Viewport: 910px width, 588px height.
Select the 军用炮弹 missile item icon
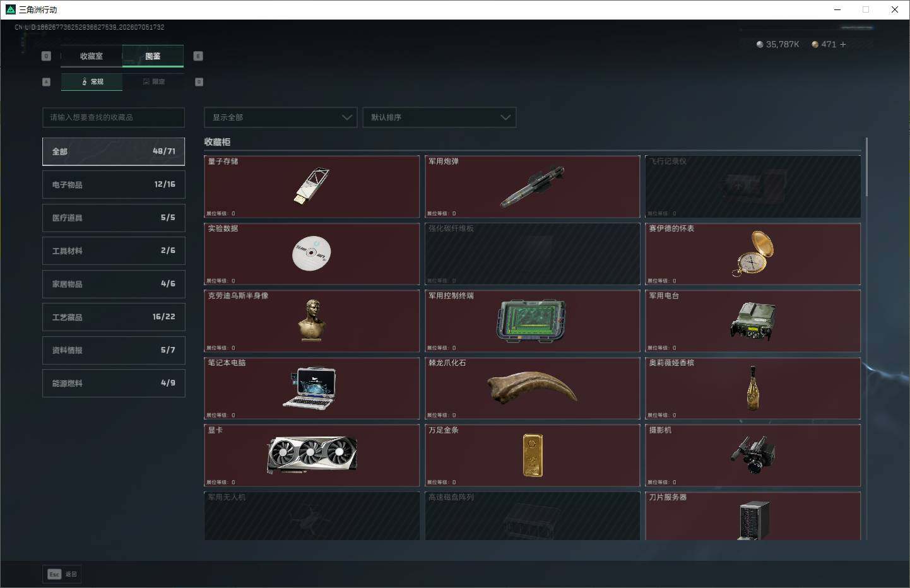[532, 187]
